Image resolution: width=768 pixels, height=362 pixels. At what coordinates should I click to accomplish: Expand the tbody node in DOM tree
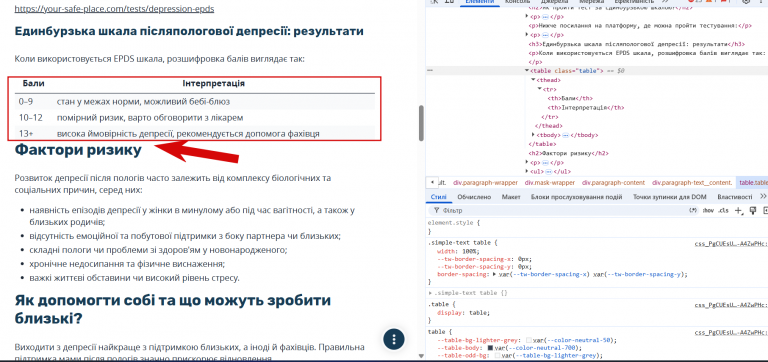(x=533, y=135)
